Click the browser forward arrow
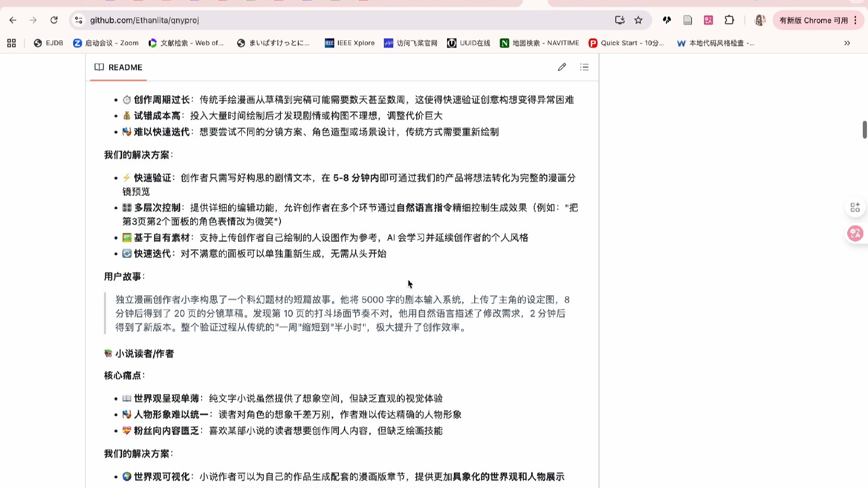Image resolution: width=868 pixels, height=488 pixels. point(33,20)
